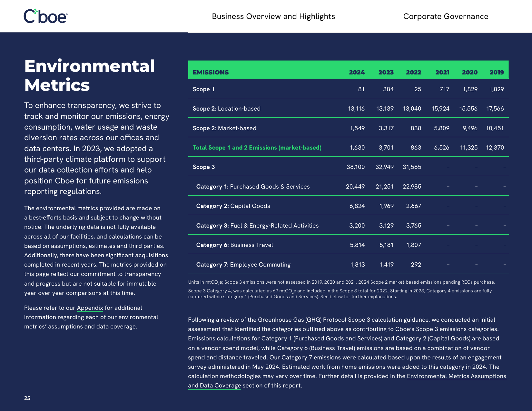532x411 pixels.
Task: Select the 2021 column header
Action: pos(442,72)
